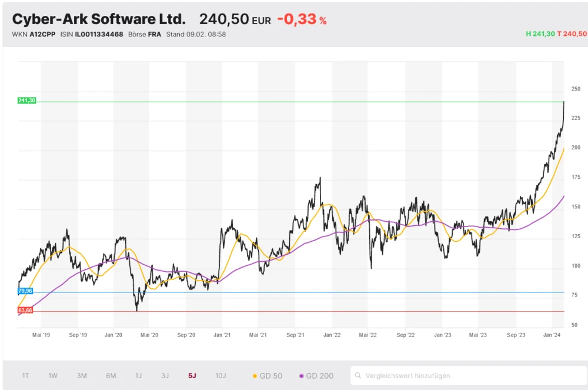Switch chart range to 10J
This screenshot has width=588, height=390.
(220, 375)
